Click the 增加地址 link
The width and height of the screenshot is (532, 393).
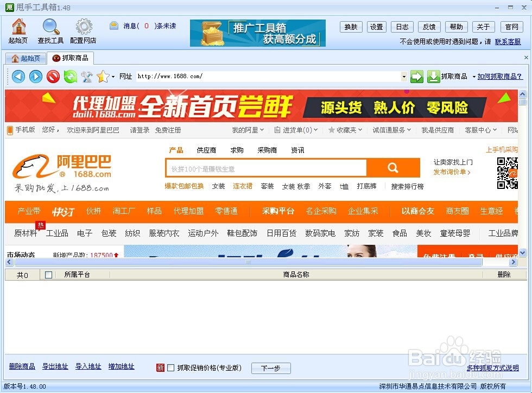122,366
